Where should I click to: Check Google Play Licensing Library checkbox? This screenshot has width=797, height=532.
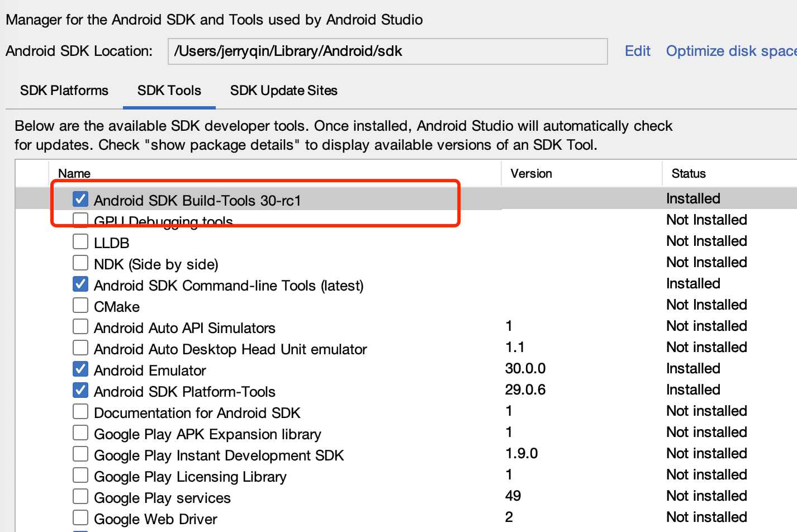[x=80, y=475]
